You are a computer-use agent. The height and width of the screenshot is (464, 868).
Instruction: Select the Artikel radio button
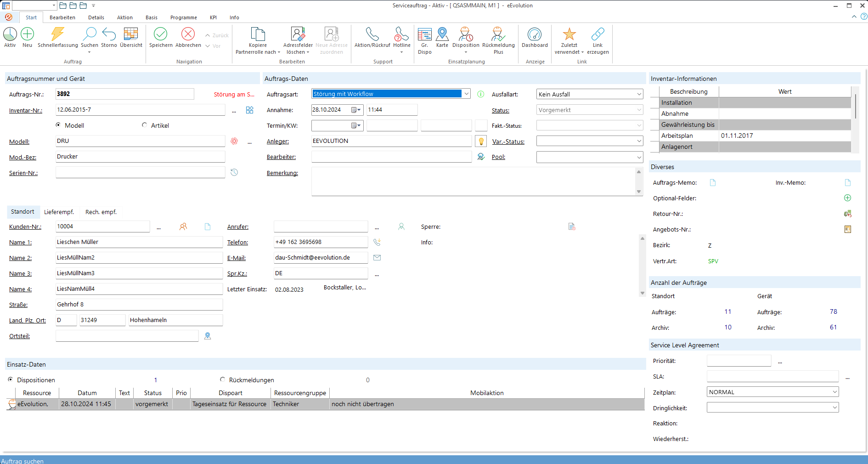click(x=145, y=125)
